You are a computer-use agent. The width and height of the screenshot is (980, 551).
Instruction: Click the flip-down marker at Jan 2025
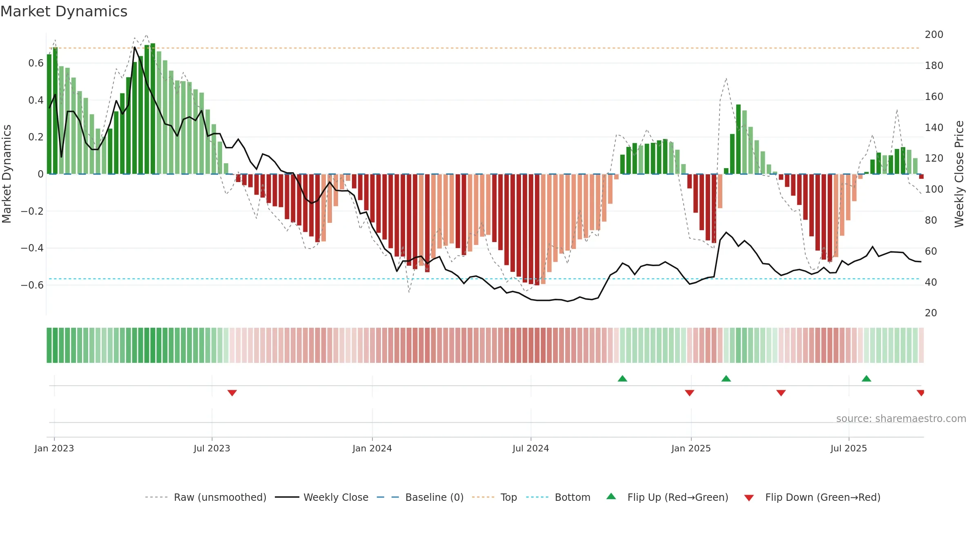[690, 393]
